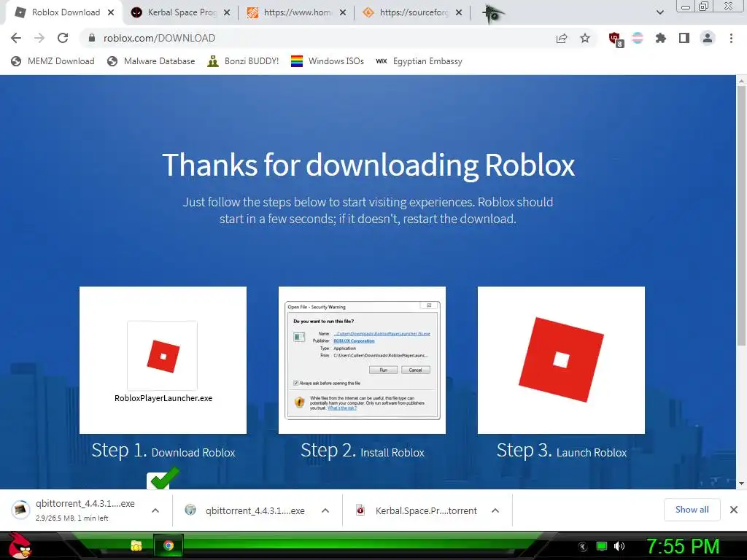
Task: Expand options for downloading qbittorrent file
Action: [x=155, y=510]
